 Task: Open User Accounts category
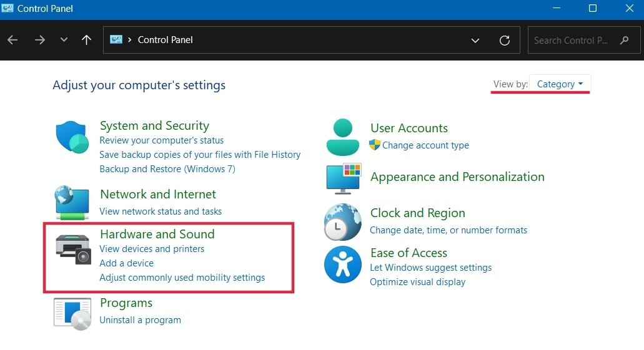tap(409, 128)
